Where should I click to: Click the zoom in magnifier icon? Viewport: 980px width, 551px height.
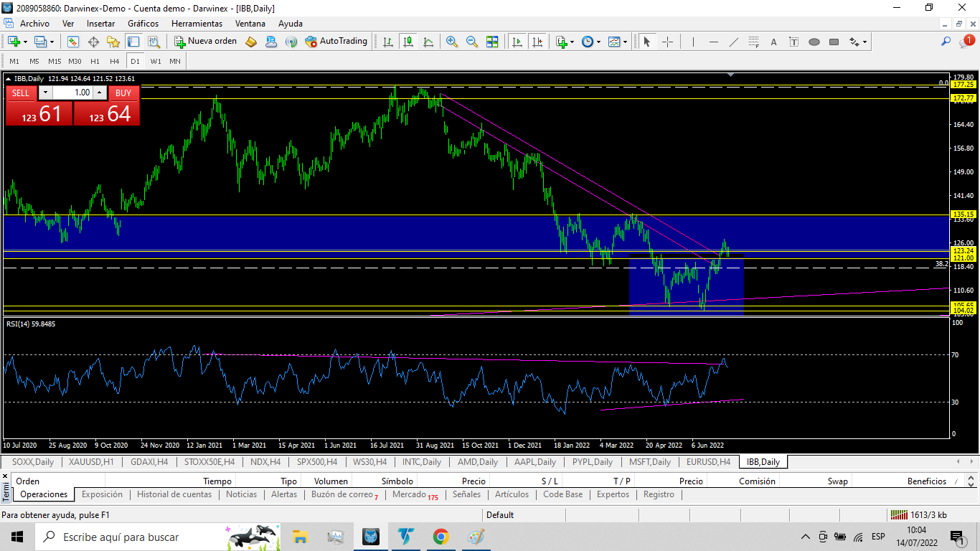coord(452,42)
